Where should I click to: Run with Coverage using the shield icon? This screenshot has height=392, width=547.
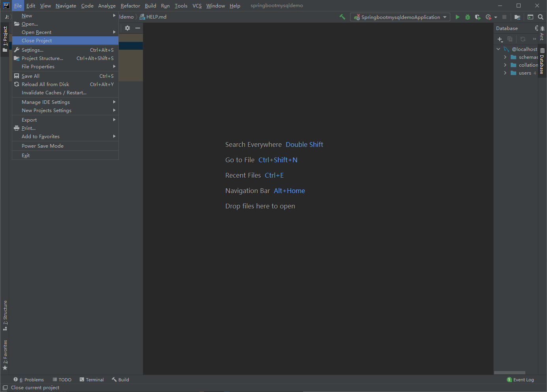pyautogui.click(x=478, y=17)
